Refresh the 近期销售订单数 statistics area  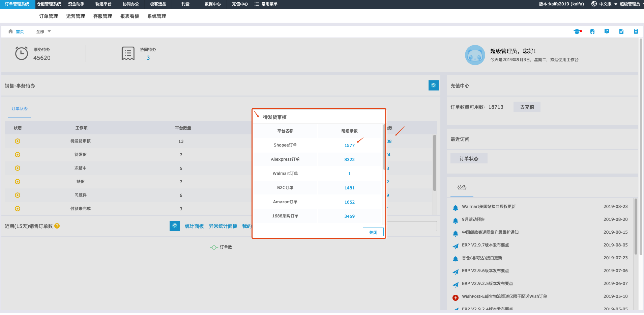pyautogui.click(x=174, y=226)
